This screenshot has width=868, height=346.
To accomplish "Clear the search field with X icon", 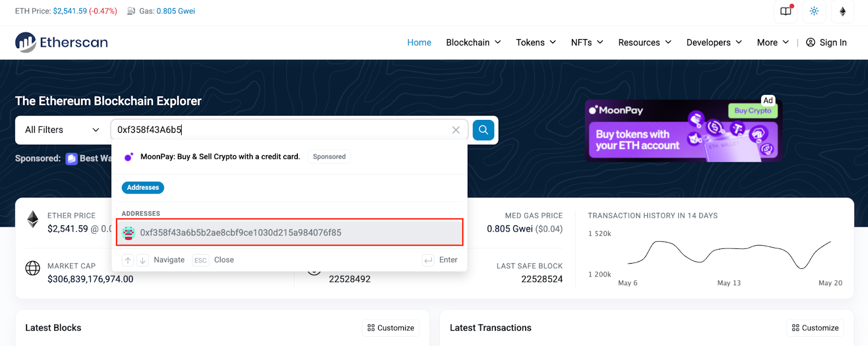I will tap(456, 130).
